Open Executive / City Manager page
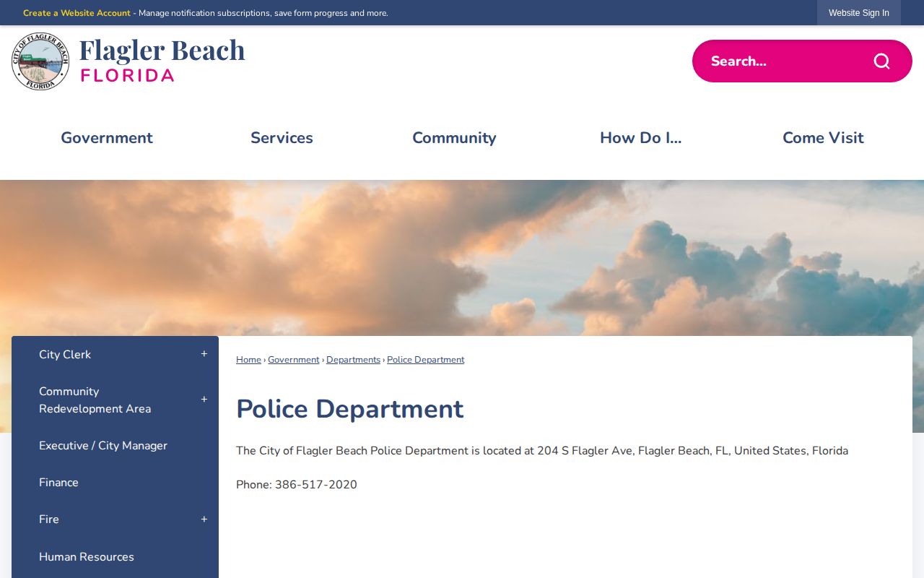The width and height of the screenshot is (924, 578). [103, 446]
